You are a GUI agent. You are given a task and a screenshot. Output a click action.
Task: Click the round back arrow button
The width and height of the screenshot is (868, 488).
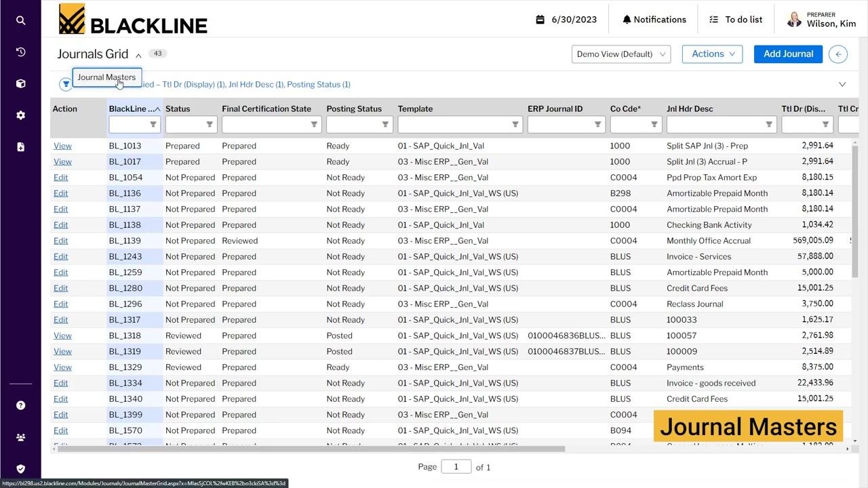point(838,54)
